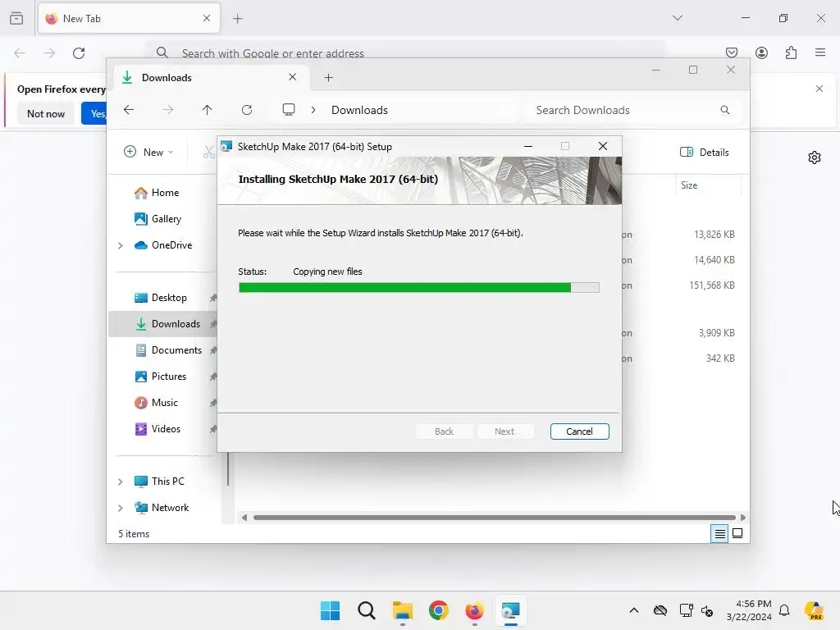Open the Windows Start menu
840x630 pixels.
330,610
